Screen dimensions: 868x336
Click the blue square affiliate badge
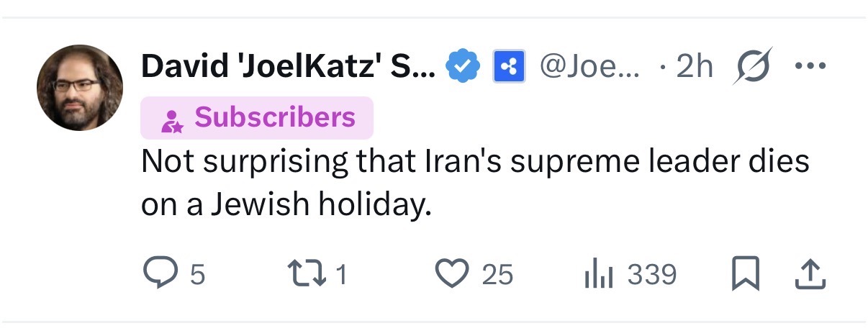point(509,67)
